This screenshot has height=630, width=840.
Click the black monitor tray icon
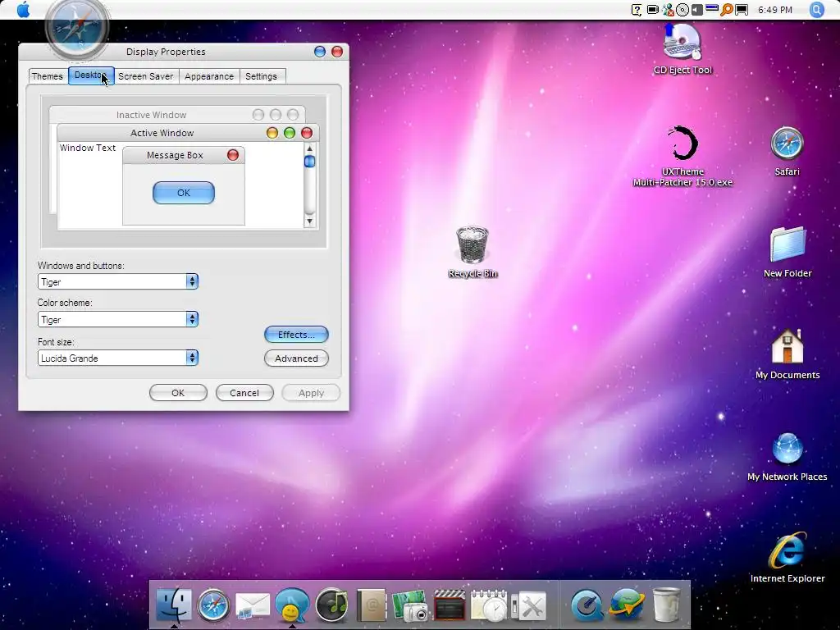[x=742, y=10]
